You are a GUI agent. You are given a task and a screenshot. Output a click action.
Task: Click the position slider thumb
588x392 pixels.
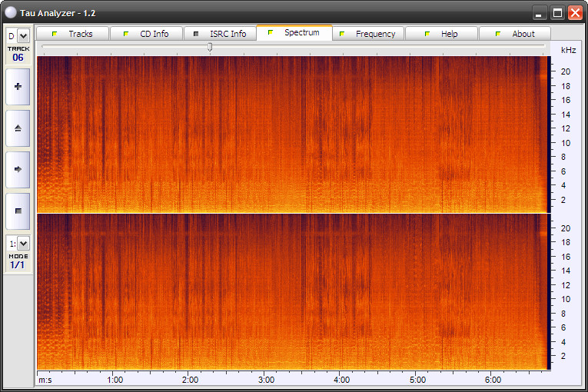[210, 47]
